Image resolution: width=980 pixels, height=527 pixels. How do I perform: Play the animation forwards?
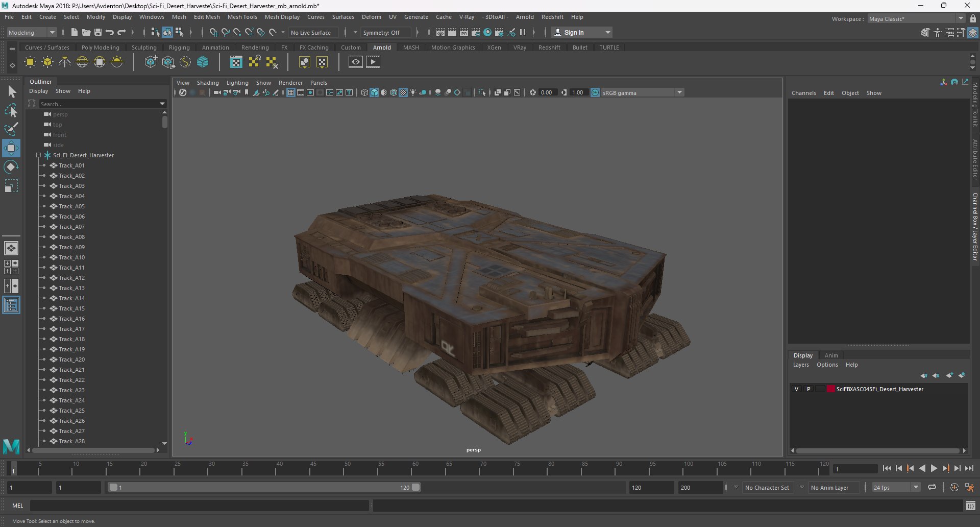[934, 468]
